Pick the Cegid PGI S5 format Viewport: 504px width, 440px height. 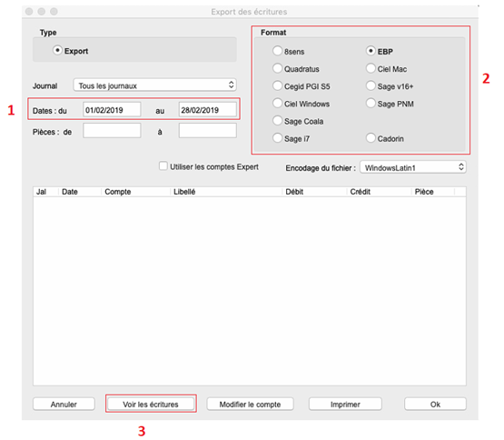click(x=277, y=85)
